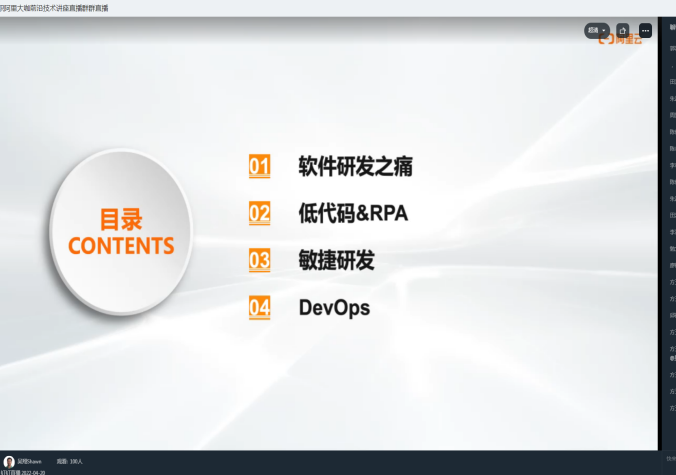Click the orange Aliyun logo watermark
The image size is (676, 475).
click(622, 41)
